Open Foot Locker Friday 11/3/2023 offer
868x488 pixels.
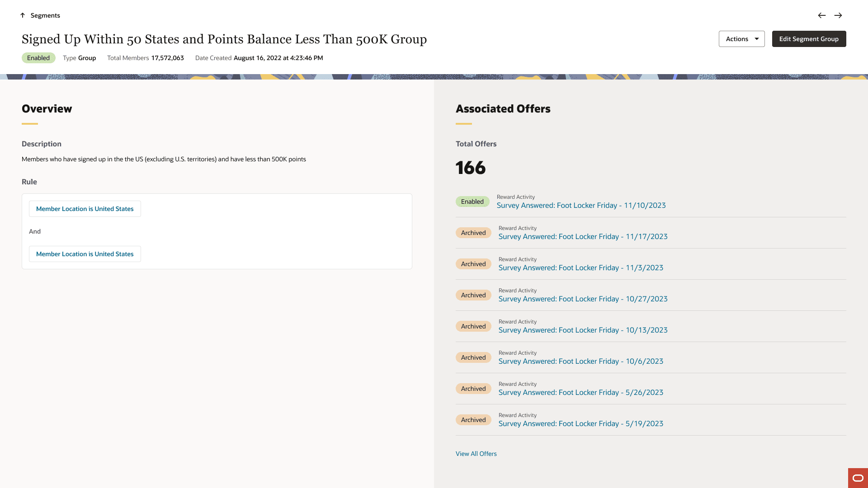580,268
